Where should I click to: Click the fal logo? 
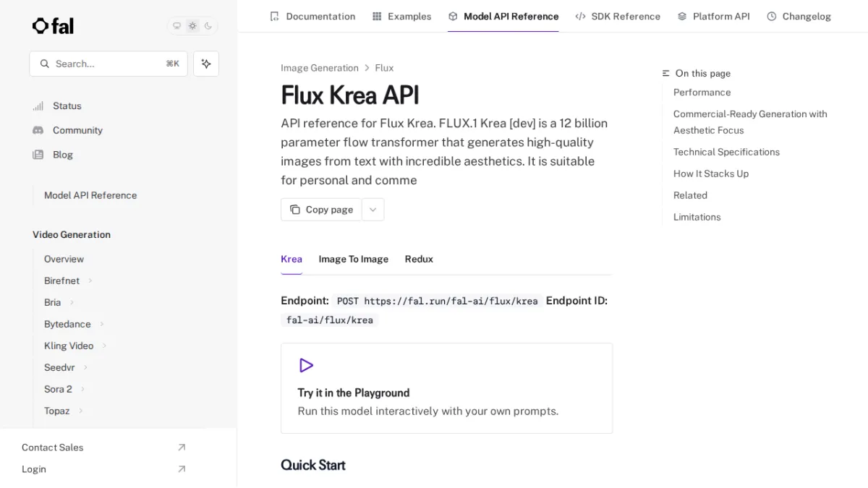[53, 26]
